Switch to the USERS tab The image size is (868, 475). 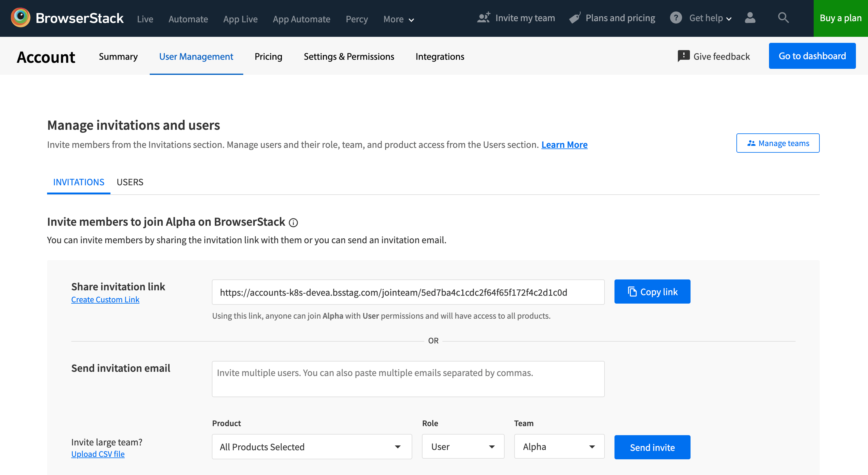point(130,182)
